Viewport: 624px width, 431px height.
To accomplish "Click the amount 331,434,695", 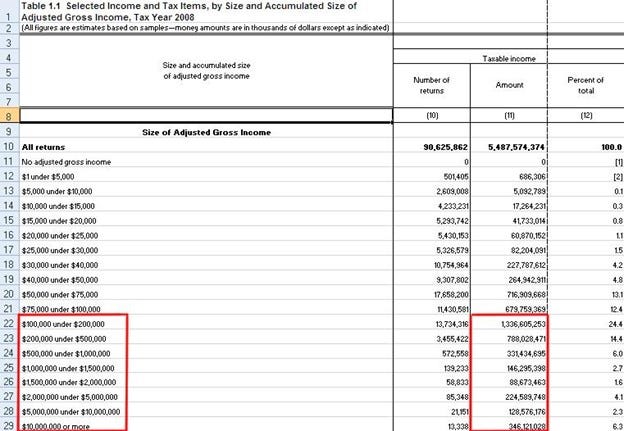I will pyautogui.click(x=526, y=353).
